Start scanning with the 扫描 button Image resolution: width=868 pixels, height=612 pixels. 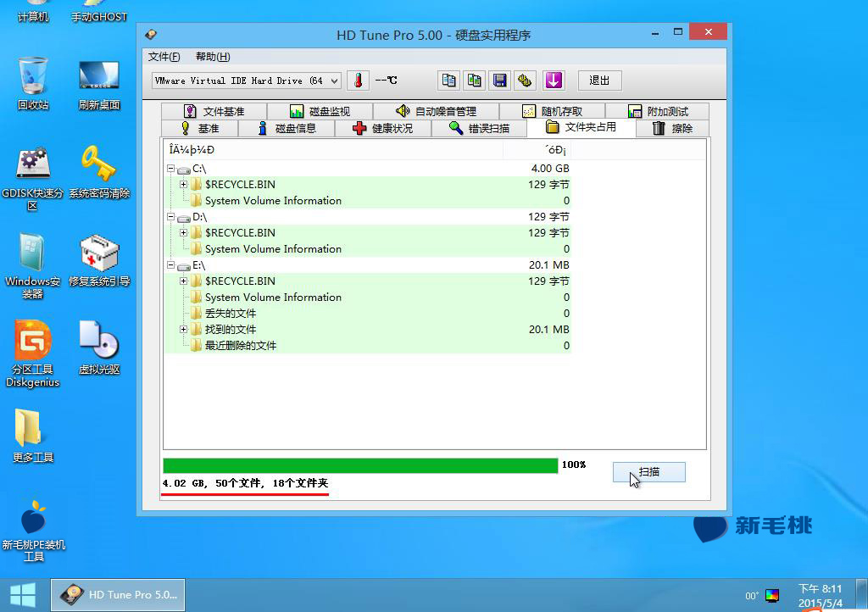(648, 472)
